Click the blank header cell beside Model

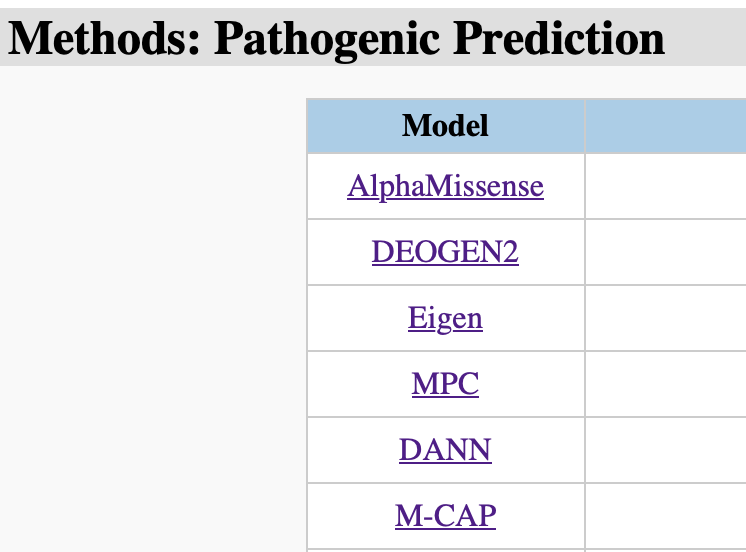pyautogui.click(x=665, y=125)
